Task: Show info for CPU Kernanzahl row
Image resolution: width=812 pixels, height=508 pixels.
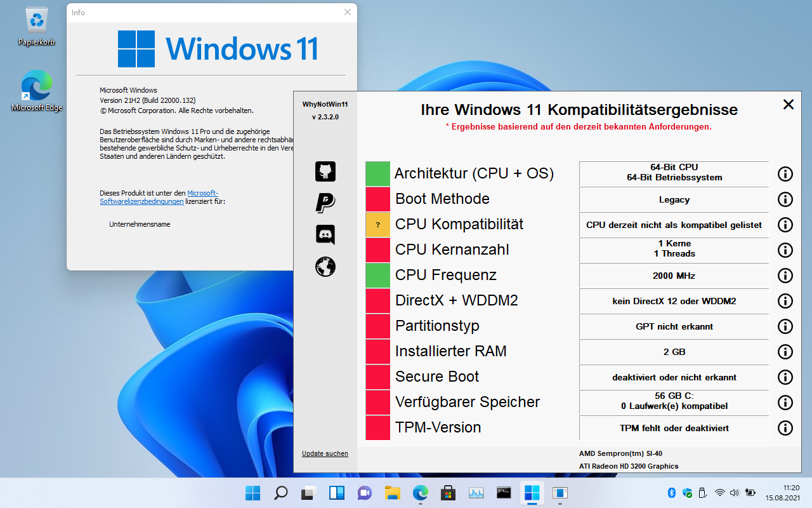Action: [x=785, y=250]
